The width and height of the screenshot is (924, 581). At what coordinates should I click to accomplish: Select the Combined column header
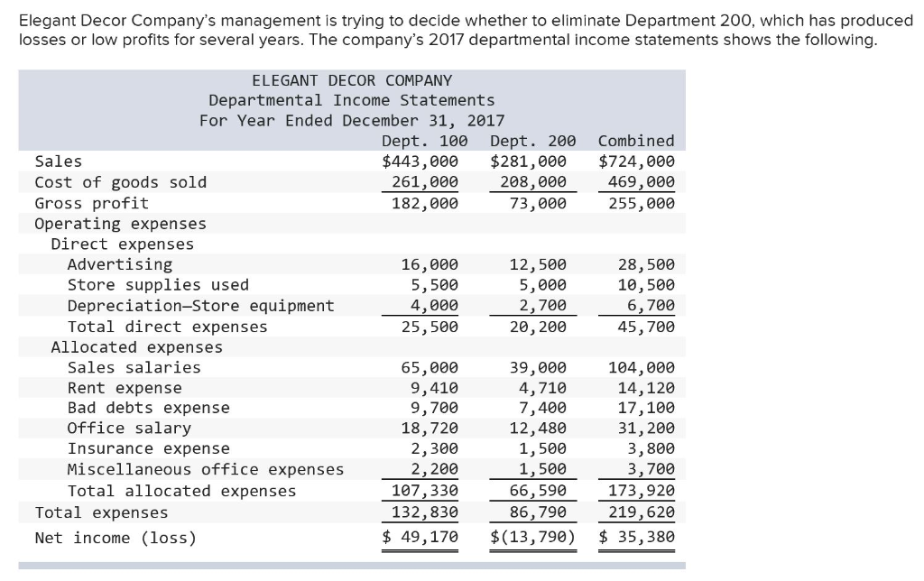click(x=635, y=141)
